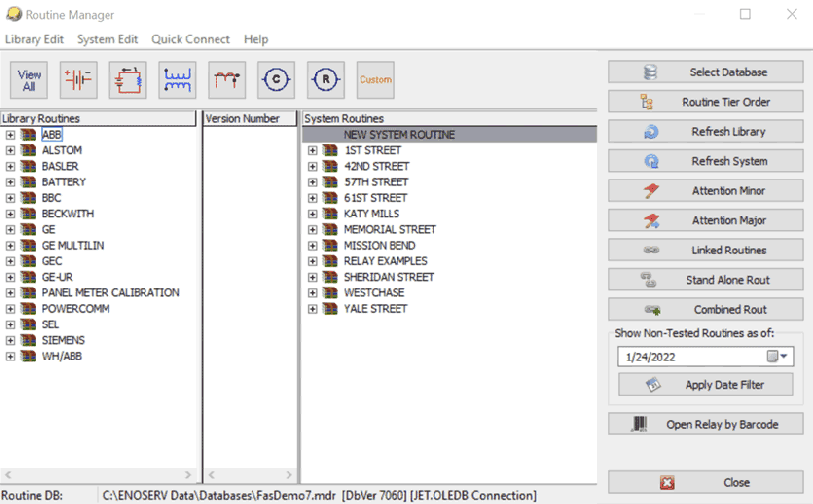Viewport: 813px width, 504px height.
Task: Click the Combined Rout button
Action: click(705, 309)
